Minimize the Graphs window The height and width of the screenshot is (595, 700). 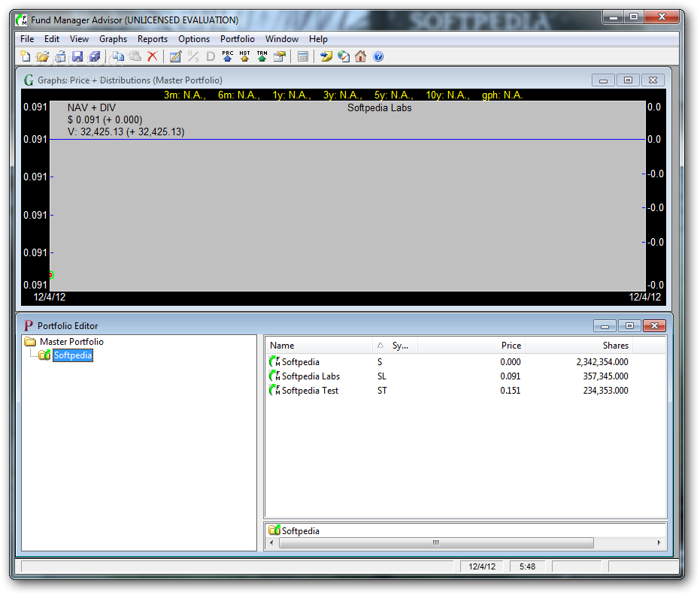pos(604,80)
